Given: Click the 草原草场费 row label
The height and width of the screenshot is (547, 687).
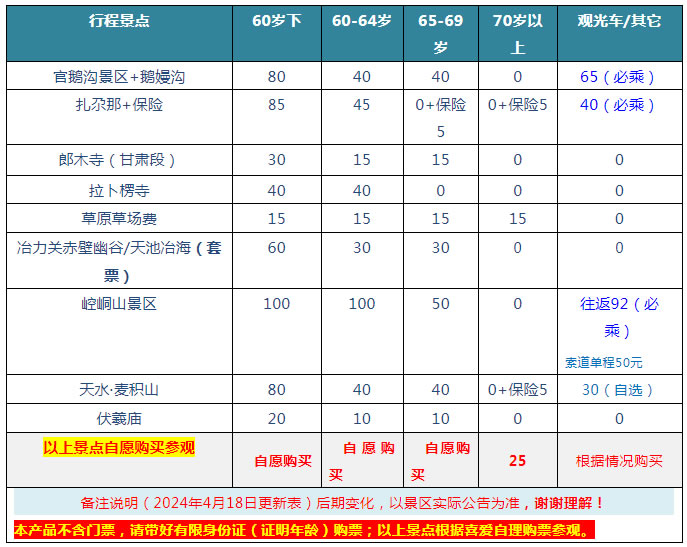Looking at the screenshot, I should pos(119,219).
